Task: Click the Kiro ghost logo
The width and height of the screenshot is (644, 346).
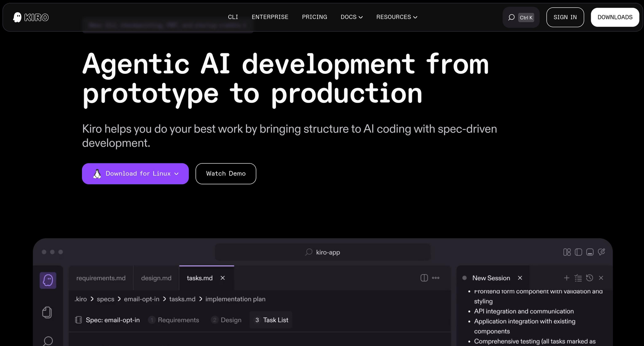Action: click(x=31, y=17)
